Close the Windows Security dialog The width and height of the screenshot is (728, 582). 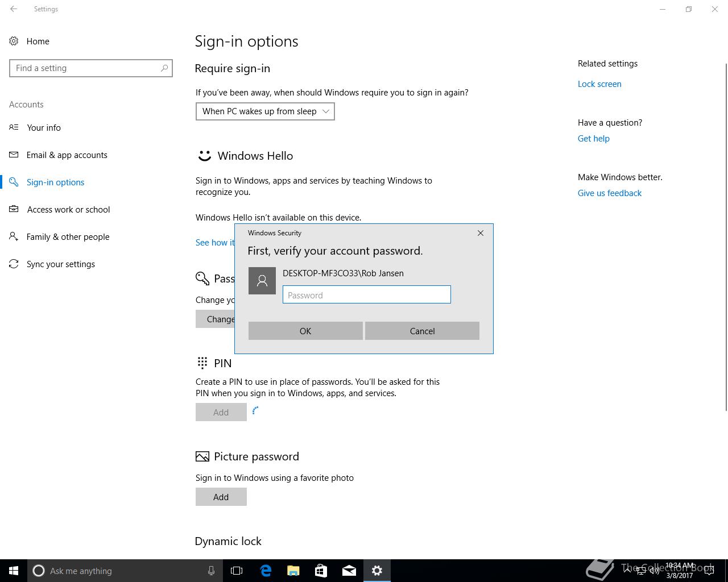481,233
